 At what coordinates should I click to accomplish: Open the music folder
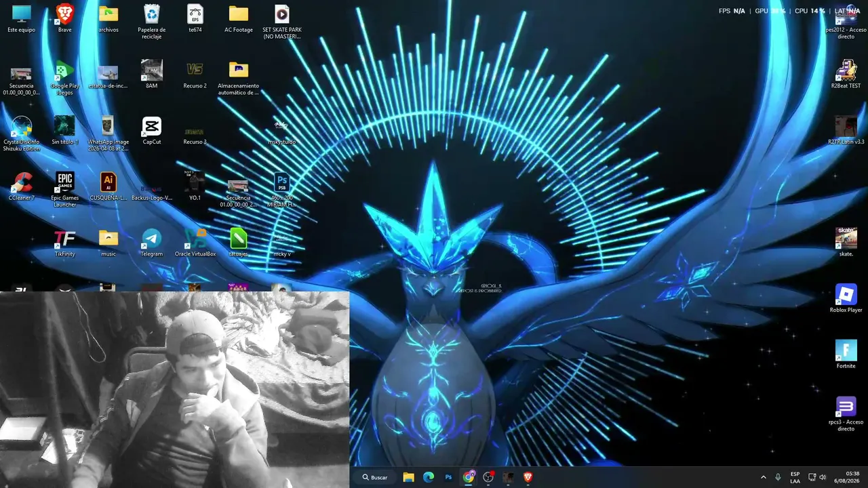(108, 243)
